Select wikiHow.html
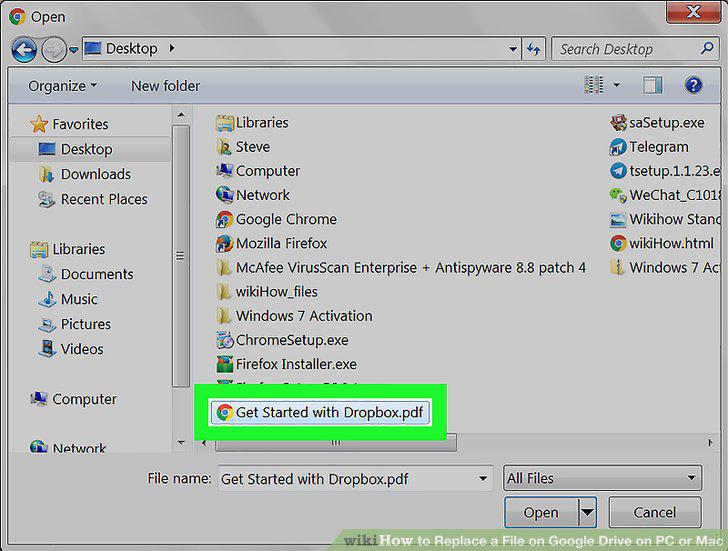Viewport: 728px width, 551px height. point(662,243)
